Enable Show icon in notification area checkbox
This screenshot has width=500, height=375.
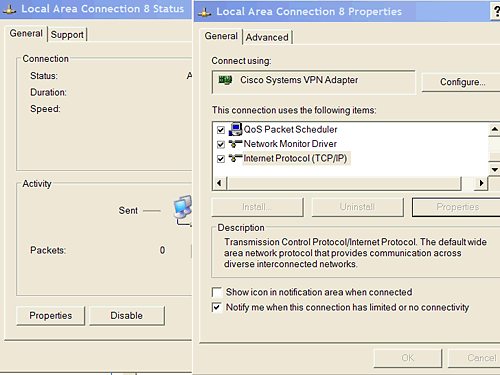217,292
